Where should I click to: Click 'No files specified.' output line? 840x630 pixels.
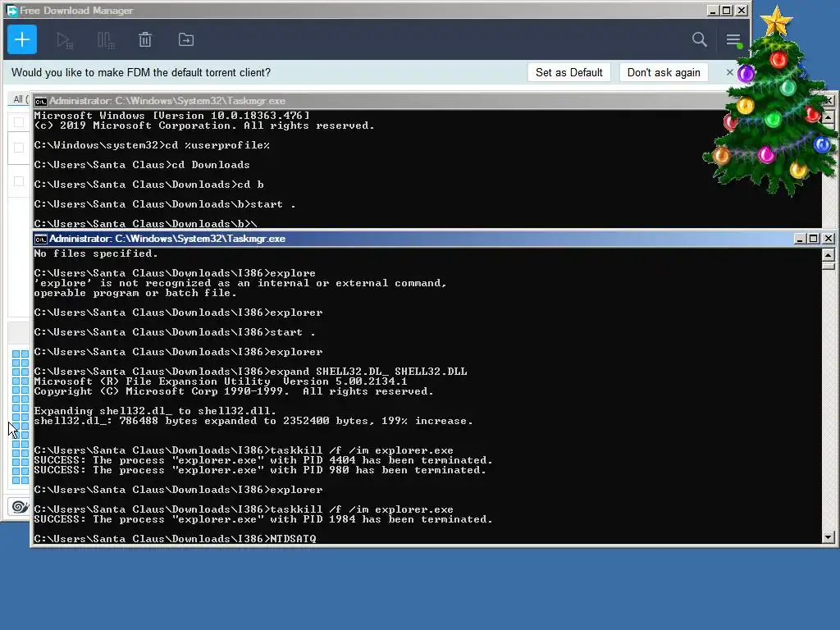point(96,253)
